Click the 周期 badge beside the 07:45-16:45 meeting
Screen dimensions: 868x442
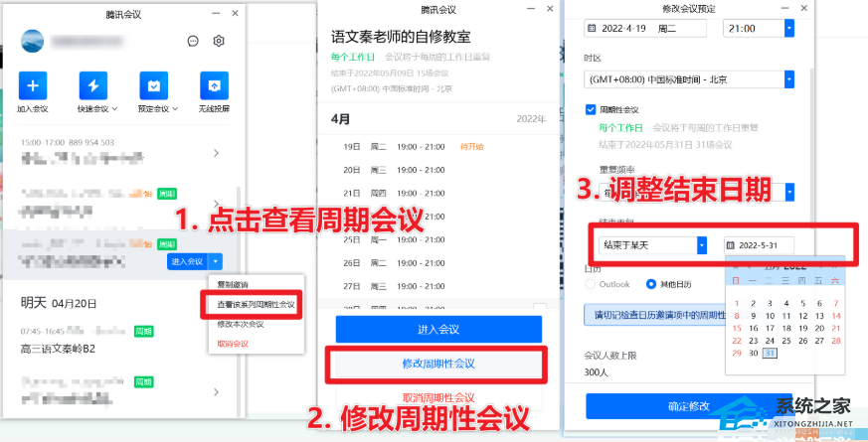pyautogui.click(x=143, y=332)
